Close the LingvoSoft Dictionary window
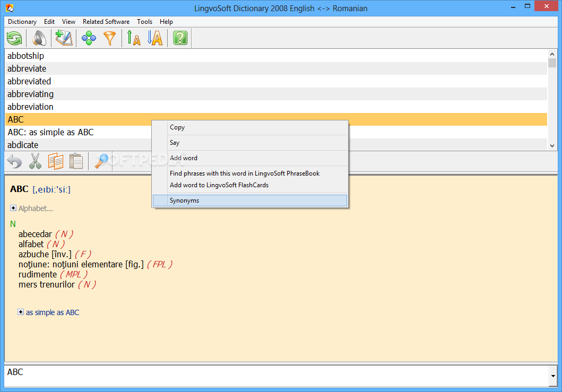This screenshot has width=562, height=392. (547, 6)
